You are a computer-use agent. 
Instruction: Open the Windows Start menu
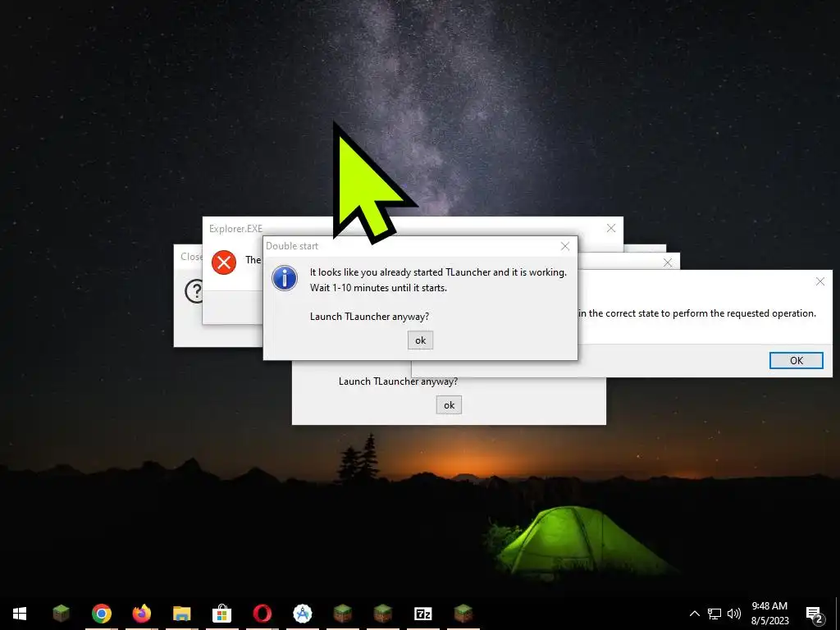tap(20, 614)
